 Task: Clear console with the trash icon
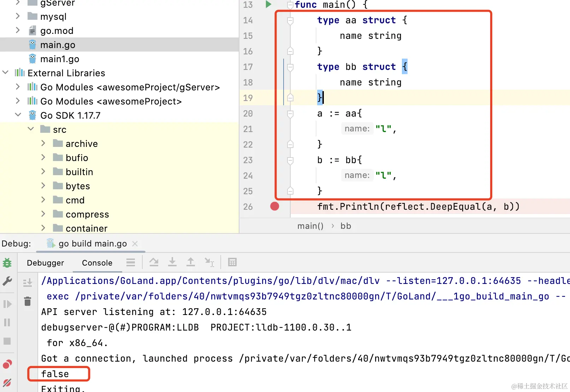pos(28,301)
